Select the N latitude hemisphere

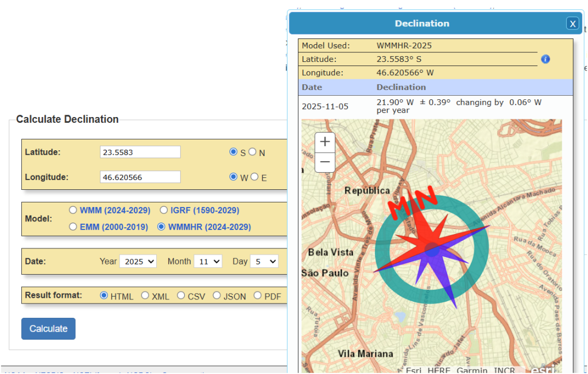(x=252, y=152)
